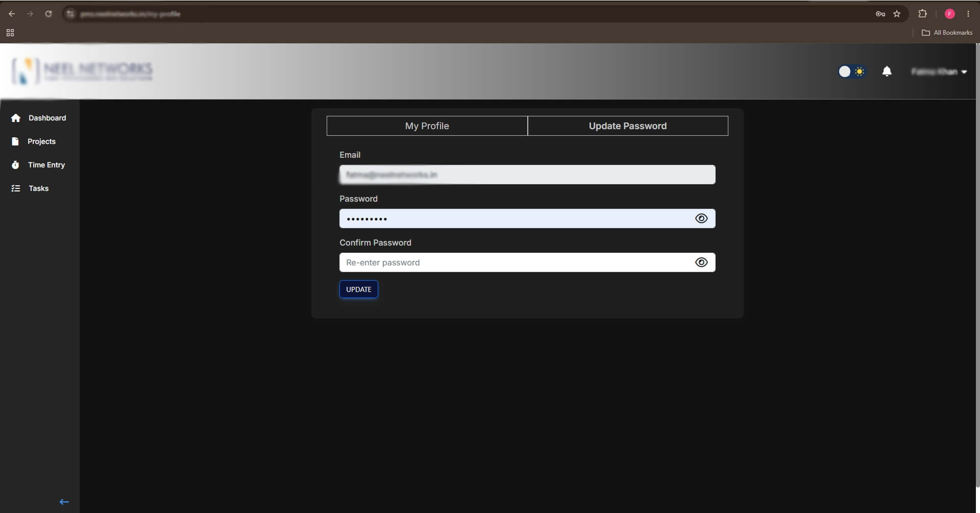This screenshot has width=980, height=513.
Task: Select the Update Password tab
Action: click(628, 126)
